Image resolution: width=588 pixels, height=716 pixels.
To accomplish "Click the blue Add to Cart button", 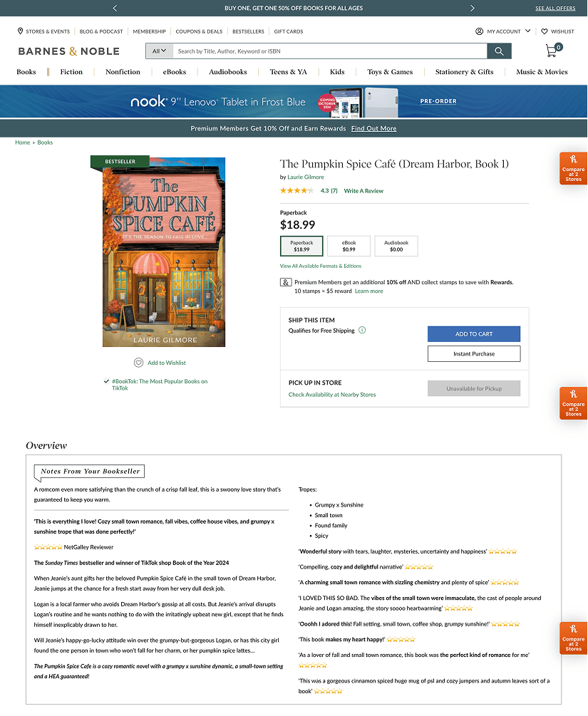I will coord(474,334).
